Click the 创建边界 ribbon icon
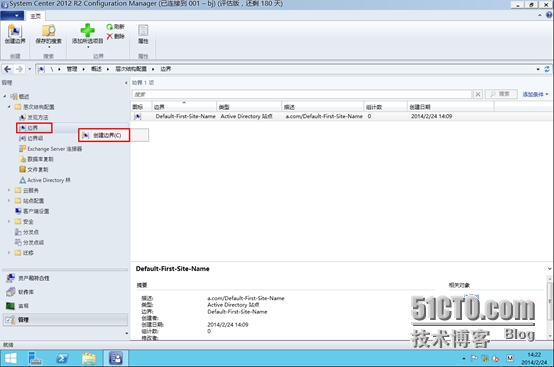554x367 pixels. tap(15, 34)
